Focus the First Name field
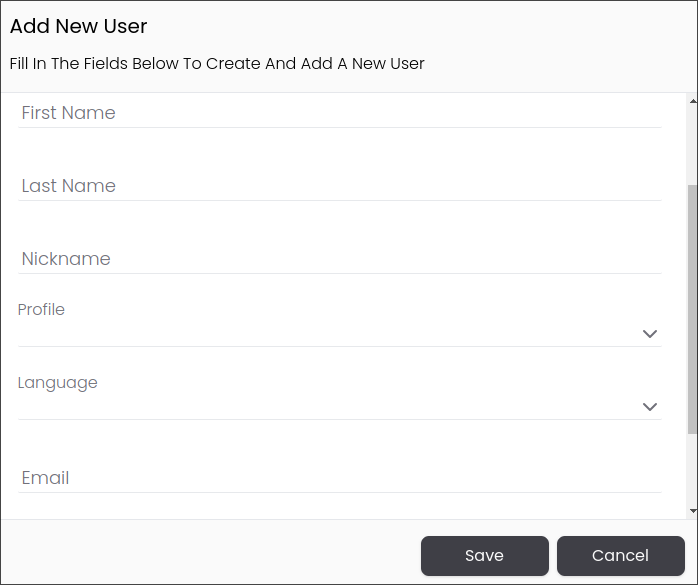Screen dimensions: 698x585 click(340, 113)
